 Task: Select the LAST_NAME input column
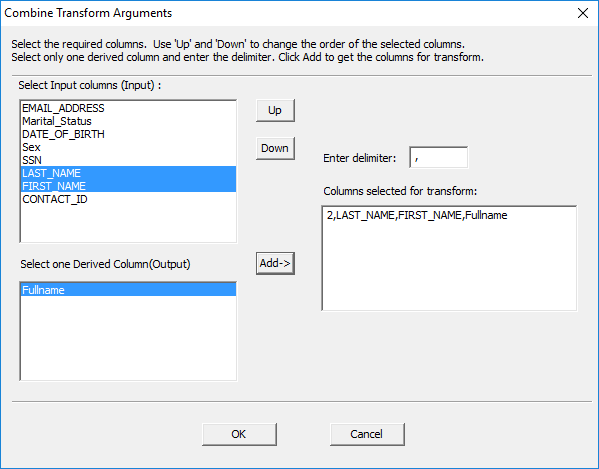click(128, 173)
